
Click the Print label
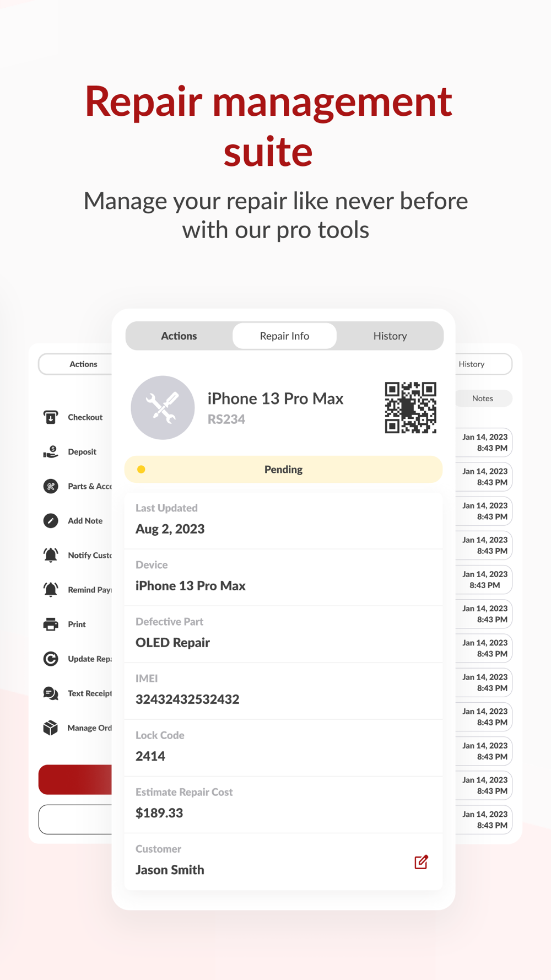click(77, 624)
